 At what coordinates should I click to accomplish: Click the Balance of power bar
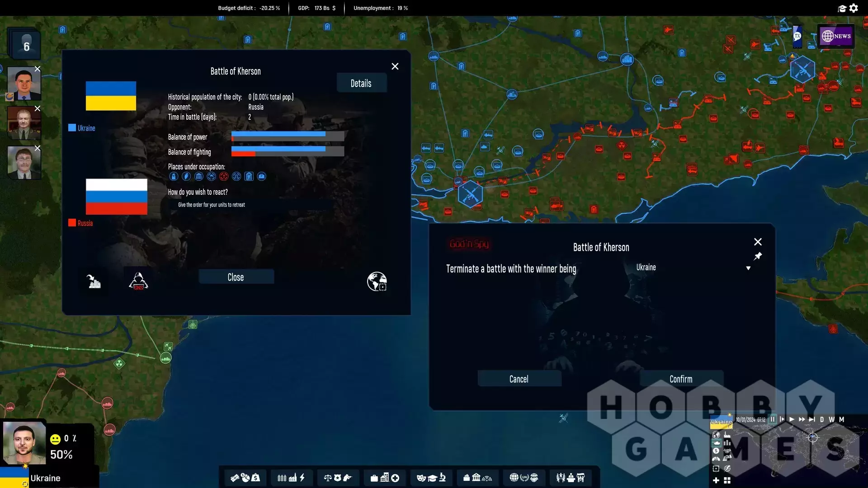coord(288,136)
